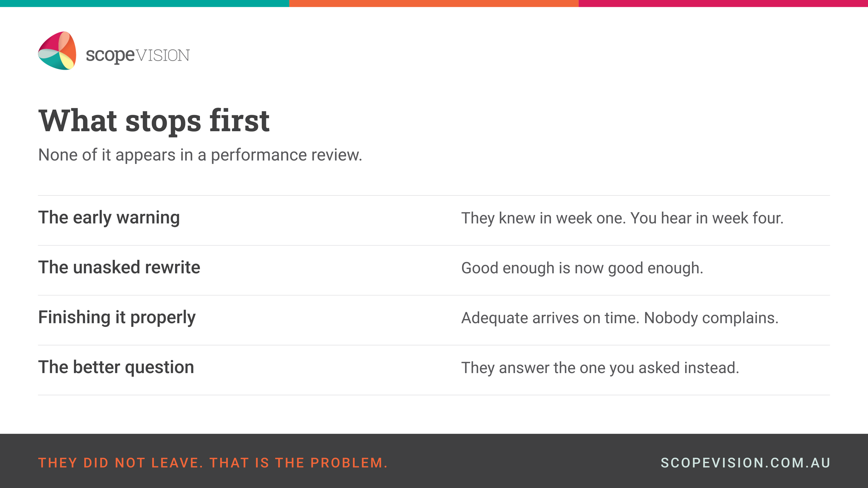Click the scopeVISION wordmark text
Screen dimensions: 868x488
click(x=137, y=55)
